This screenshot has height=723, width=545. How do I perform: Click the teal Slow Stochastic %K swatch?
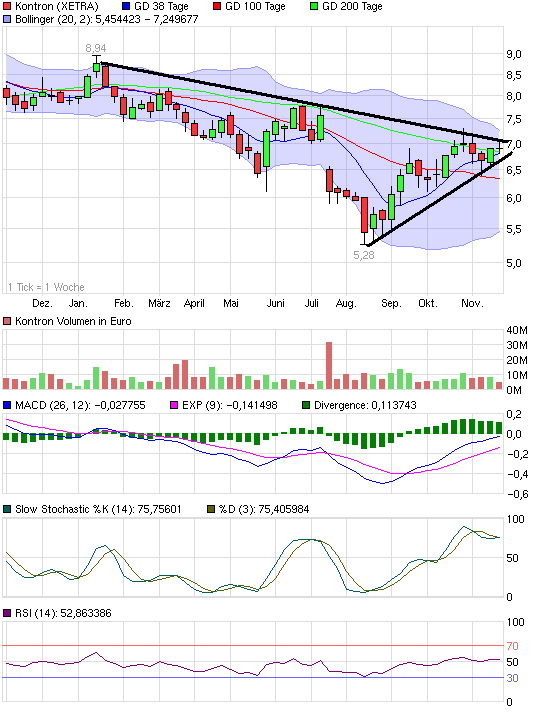[7, 509]
